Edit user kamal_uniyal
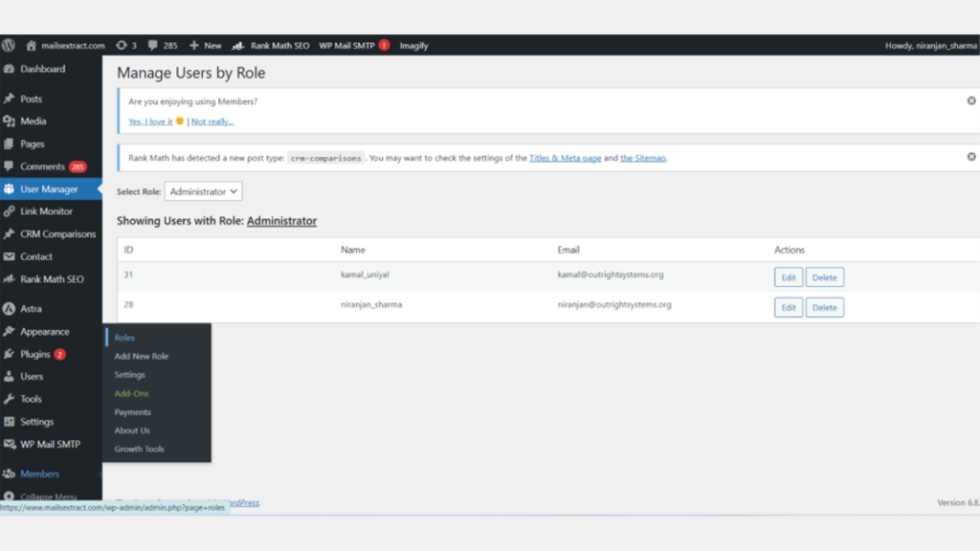The width and height of the screenshot is (980, 551). 788,277
